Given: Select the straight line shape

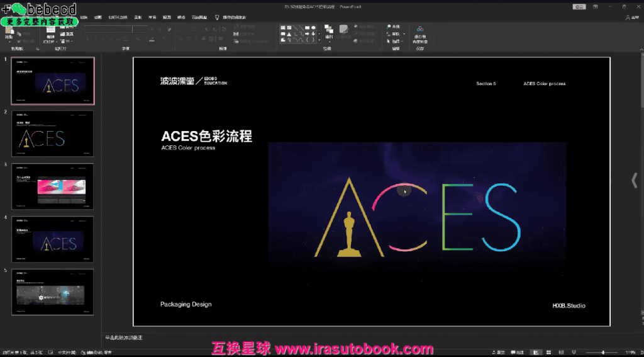Looking at the screenshot, I should [x=295, y=28].
